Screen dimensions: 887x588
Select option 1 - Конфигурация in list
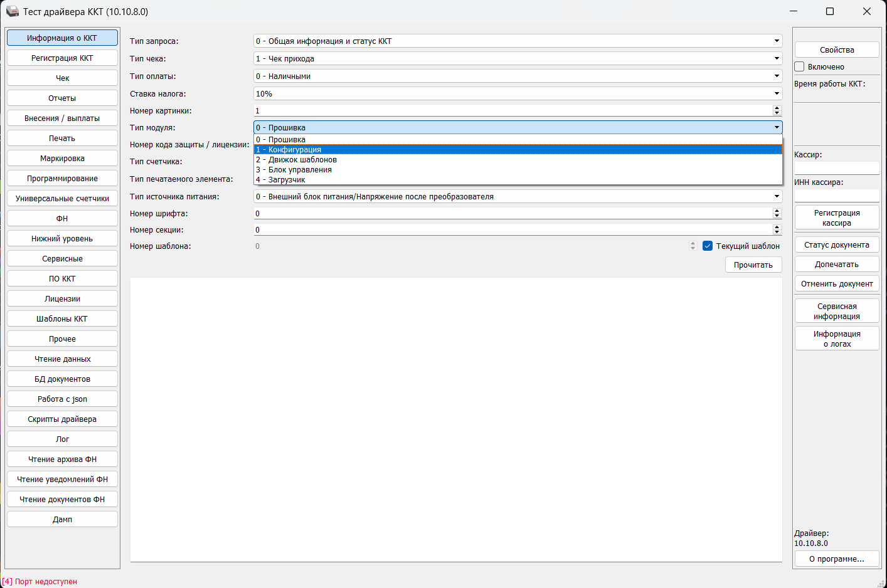click(518, 149)
